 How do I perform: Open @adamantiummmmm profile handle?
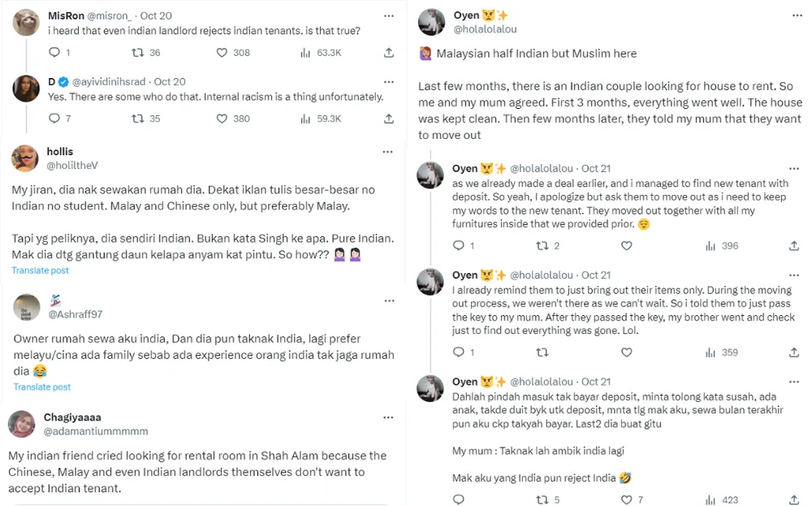click(96, 431)
